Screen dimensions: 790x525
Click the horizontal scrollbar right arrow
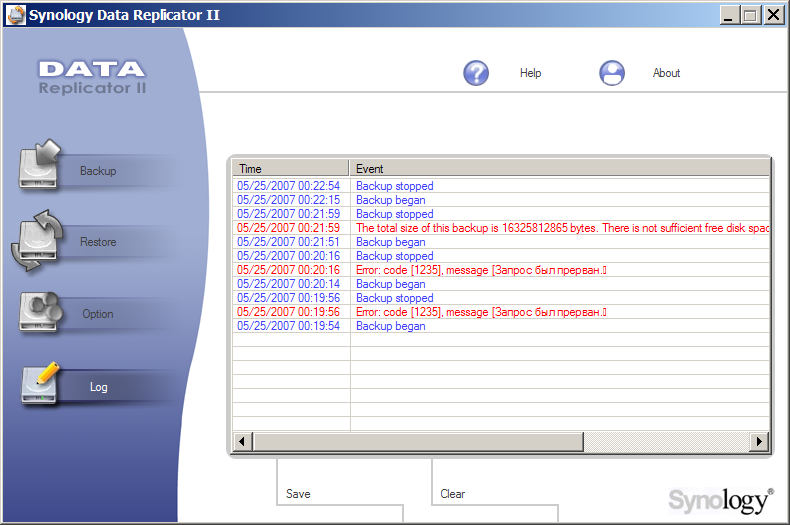point(759,442)
